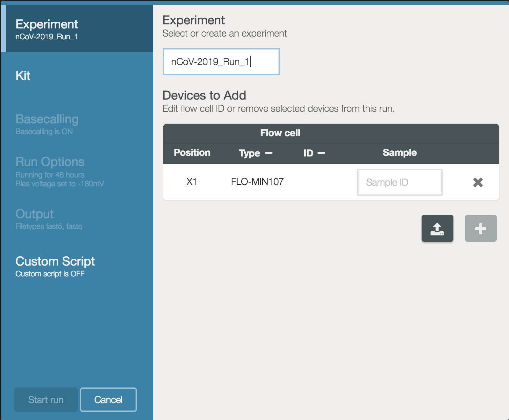The height and width of the screenshot is (420, 509).
Task: Open the Experiment section in sidebar
Action: click(47, 29)
